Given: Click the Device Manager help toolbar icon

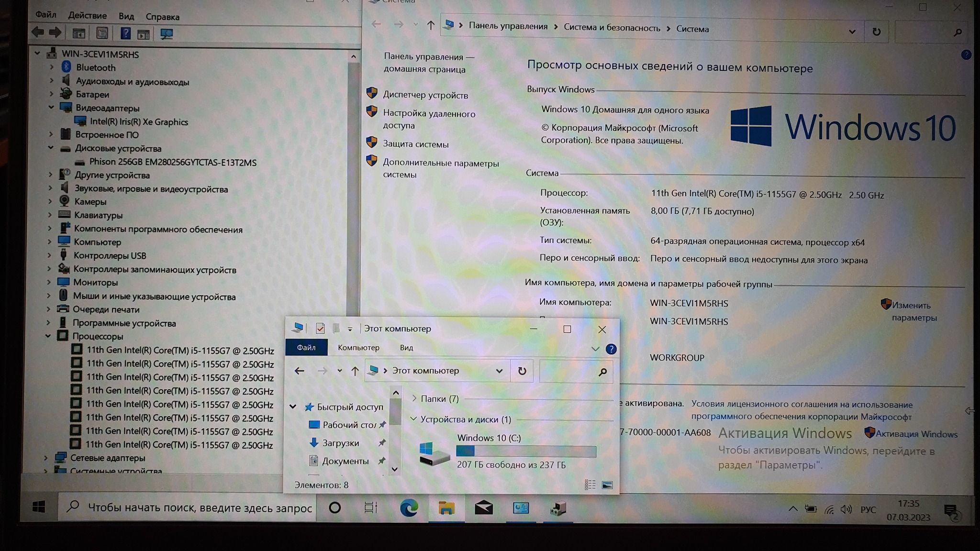Looking at the screenshot, I should [125, 33].
